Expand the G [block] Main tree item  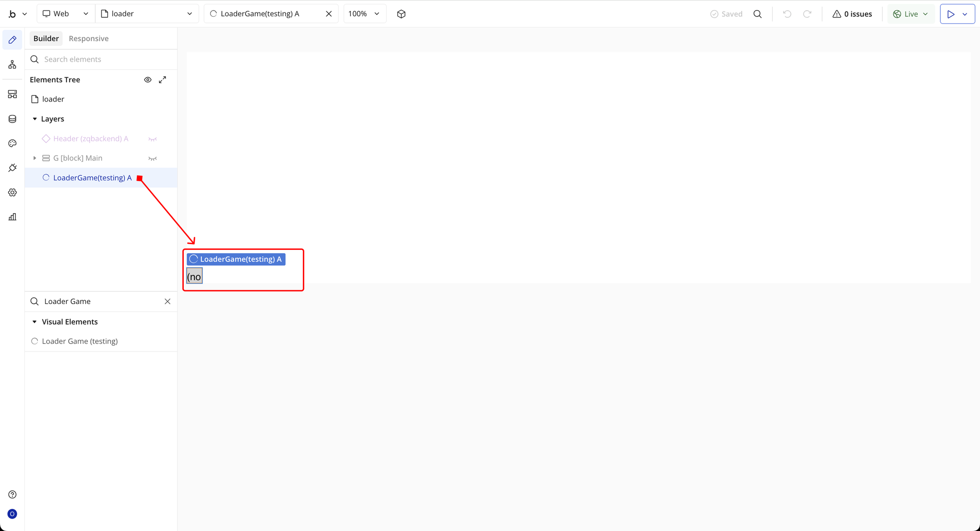34,158
